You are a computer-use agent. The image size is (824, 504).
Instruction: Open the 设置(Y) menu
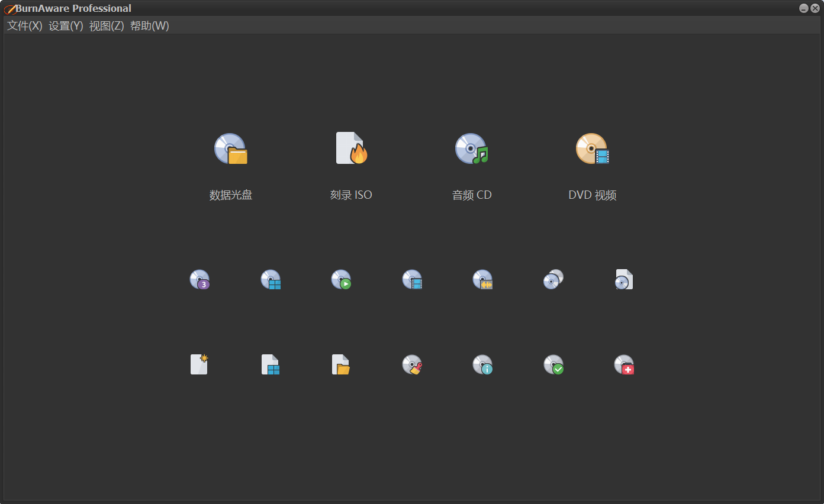pos(66,26)
